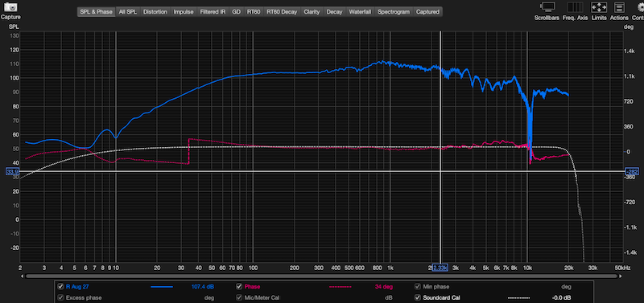Toggle the Excess phase checkbox
The image size is (644, 303).
[61, 297]
